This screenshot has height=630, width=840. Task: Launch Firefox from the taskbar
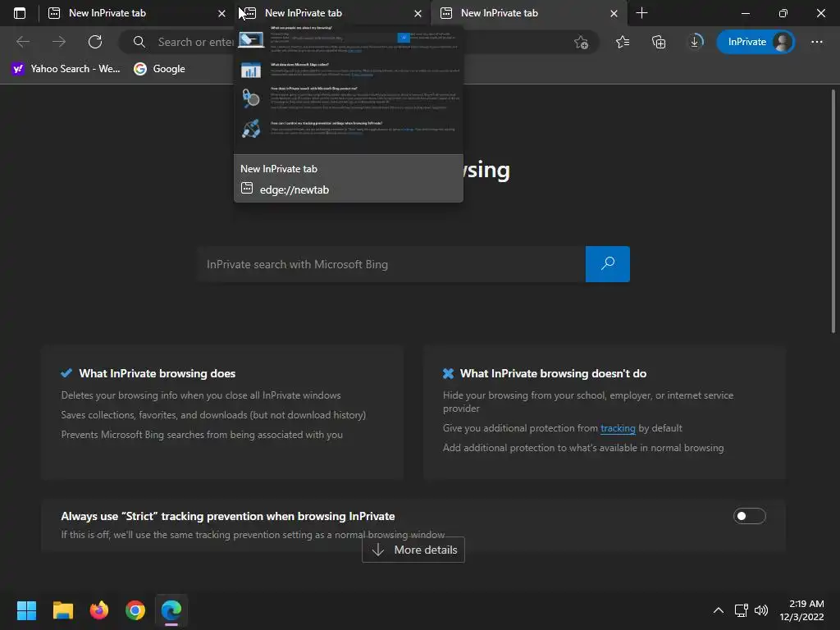click(x=99, y=610)
